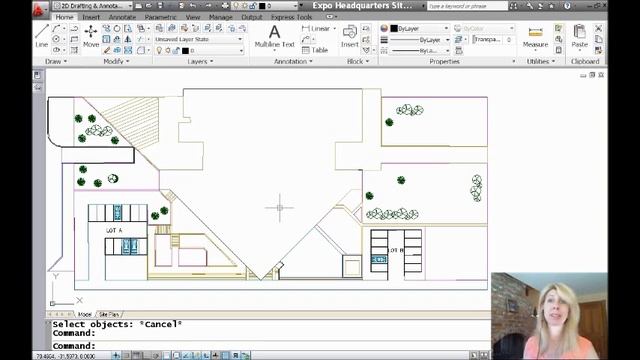Open the Output ribbon tab
This screenshot has width=640, height=360.
pyautogui.click(x=251, y=17)
